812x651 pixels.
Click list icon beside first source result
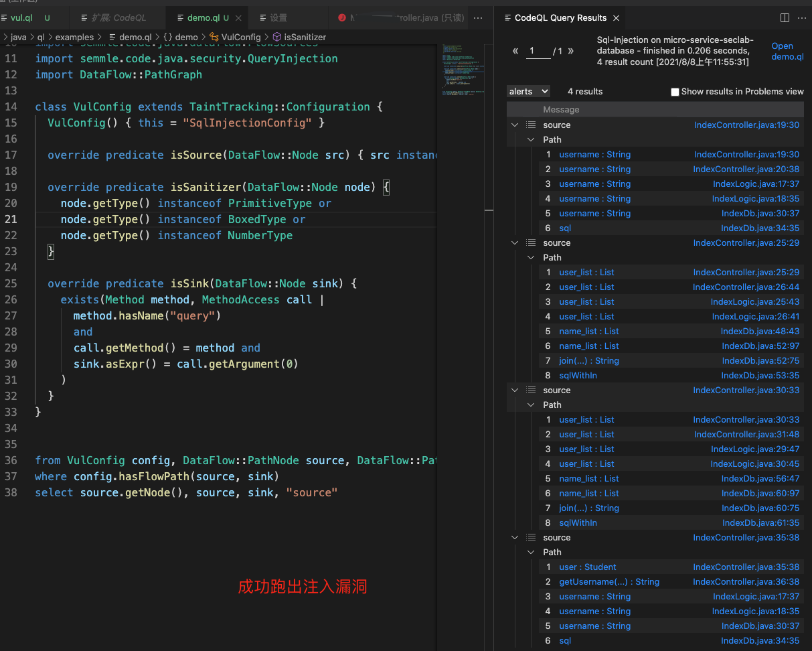coord(531,125)
